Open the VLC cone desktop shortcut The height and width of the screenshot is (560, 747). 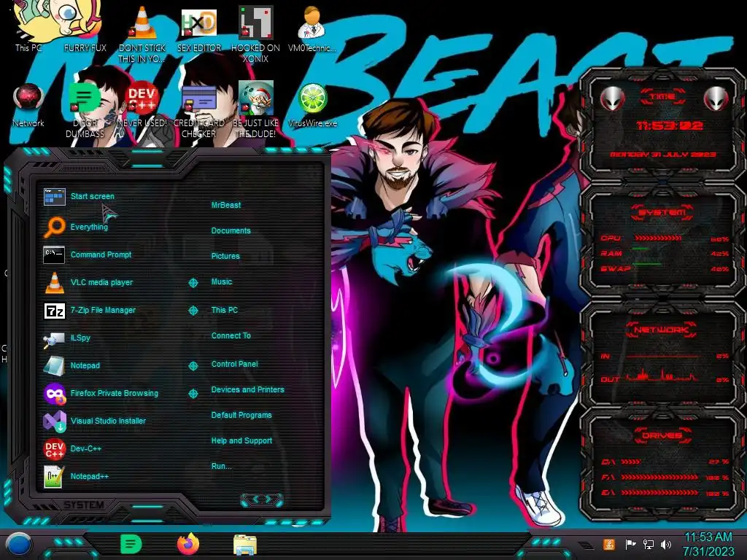(x=142, y=34)
